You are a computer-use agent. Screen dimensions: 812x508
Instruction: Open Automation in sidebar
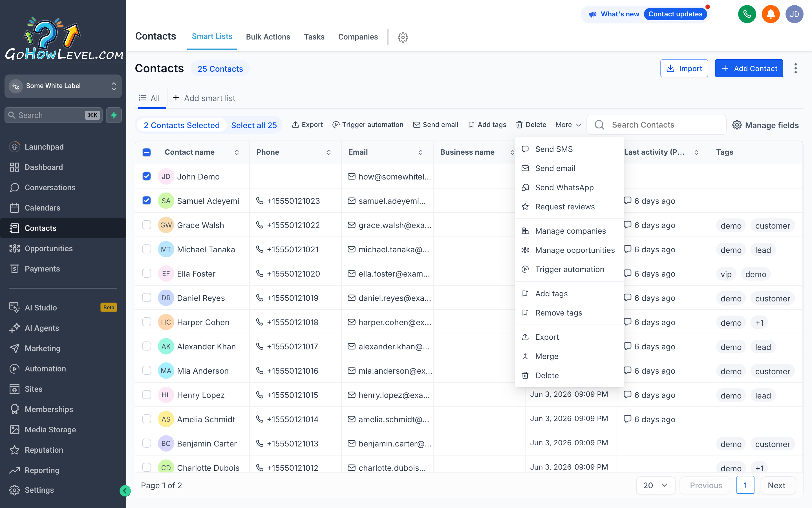point(63,369)
